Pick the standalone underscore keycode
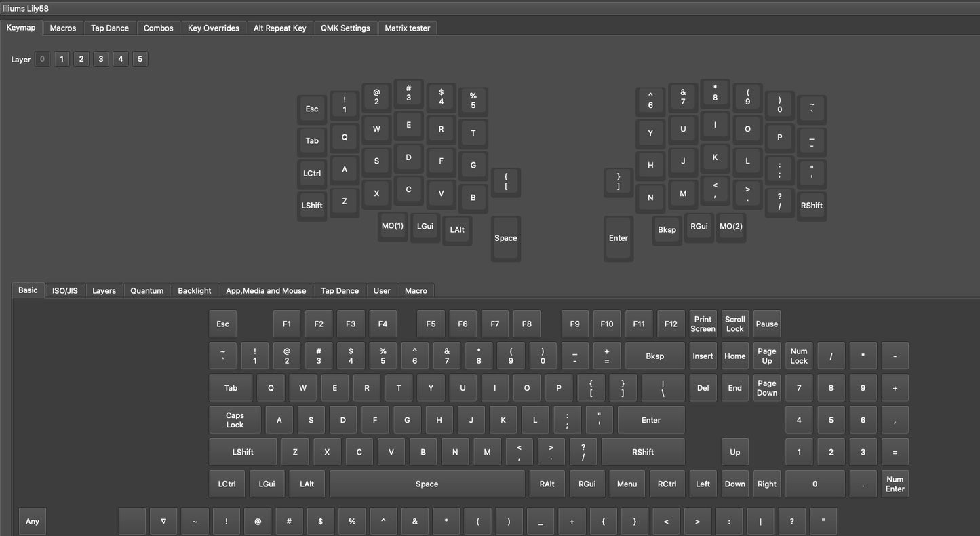The height and width of the screenshot is (536, 980). coord(541,521)
